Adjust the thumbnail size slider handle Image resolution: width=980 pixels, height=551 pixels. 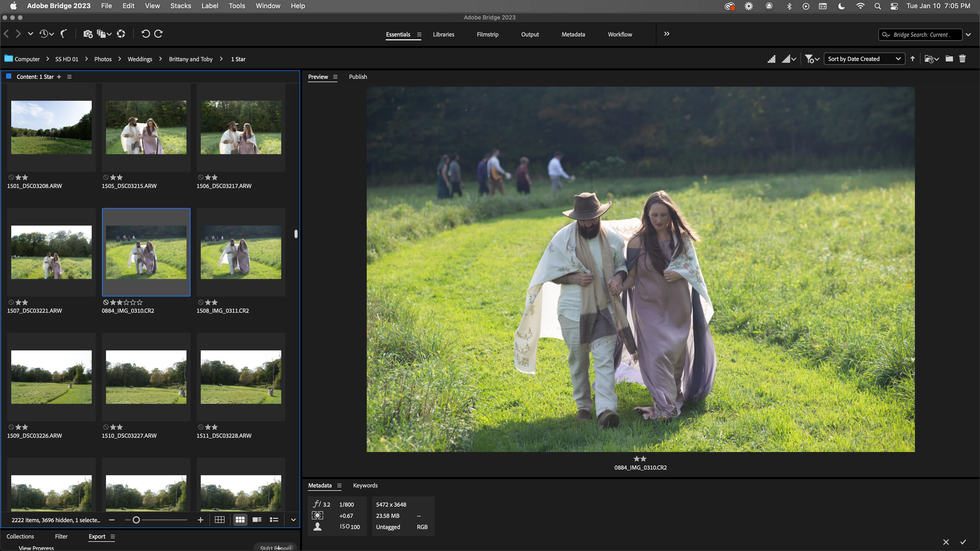pos(136,520)
